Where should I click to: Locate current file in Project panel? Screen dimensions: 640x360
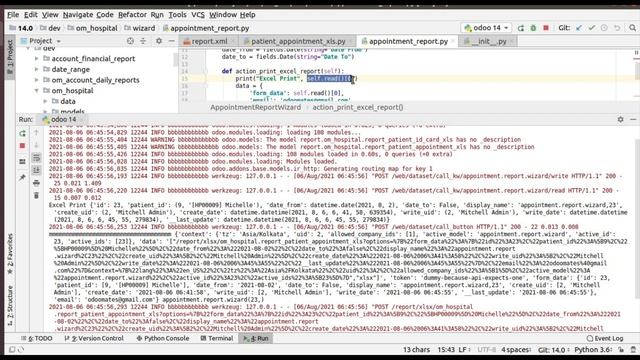pyautogui.click(x=130, y=41)
